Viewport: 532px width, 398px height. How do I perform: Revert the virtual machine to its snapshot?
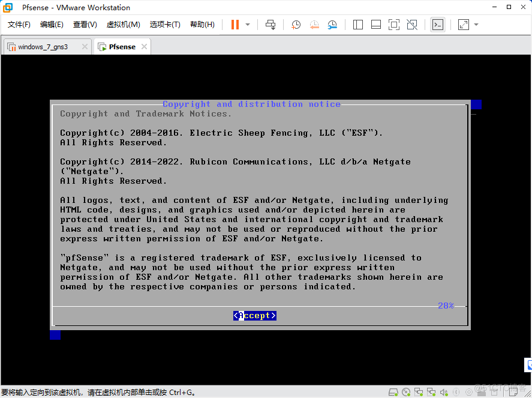[x=314, y=25]
